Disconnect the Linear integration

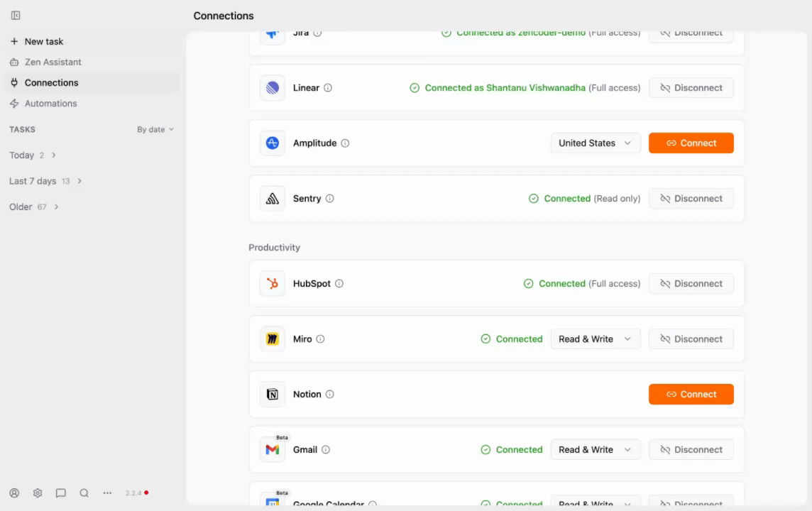[691, 88]
